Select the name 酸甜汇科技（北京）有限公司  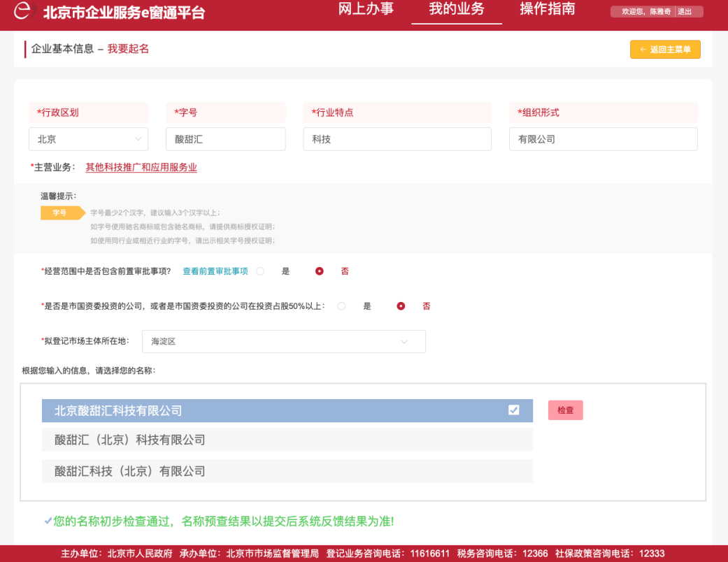[287, 472]
